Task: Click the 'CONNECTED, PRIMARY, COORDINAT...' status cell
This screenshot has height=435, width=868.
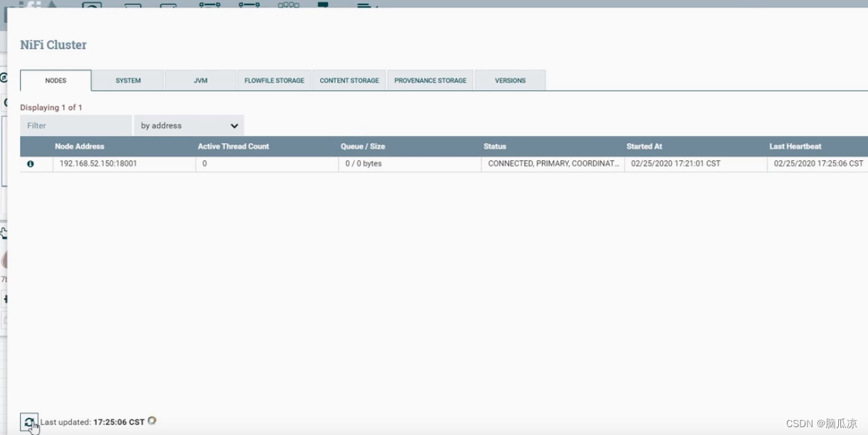Action: point(554,164)
